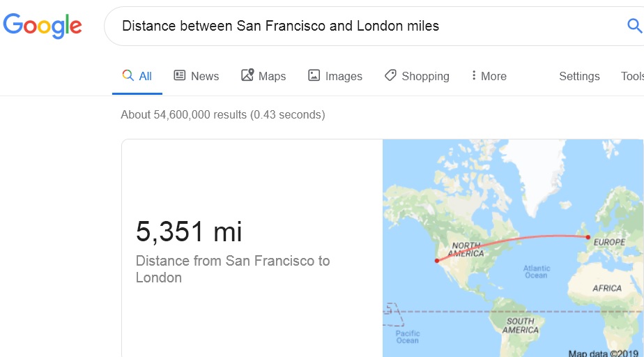The image size is (644, 357).
Task: Click "Distance from San Francisco to London" caption
Action: click(233, 269)
